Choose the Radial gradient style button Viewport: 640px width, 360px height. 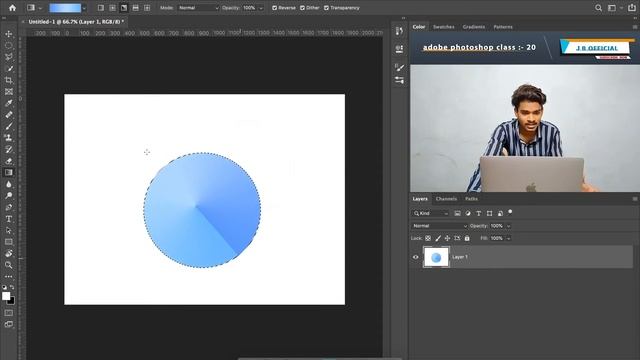112,8
